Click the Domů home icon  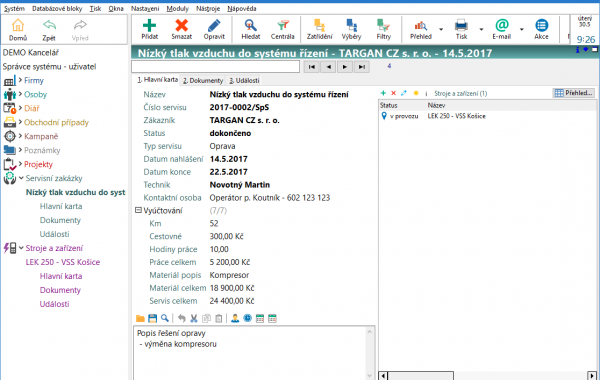[18, 26]
